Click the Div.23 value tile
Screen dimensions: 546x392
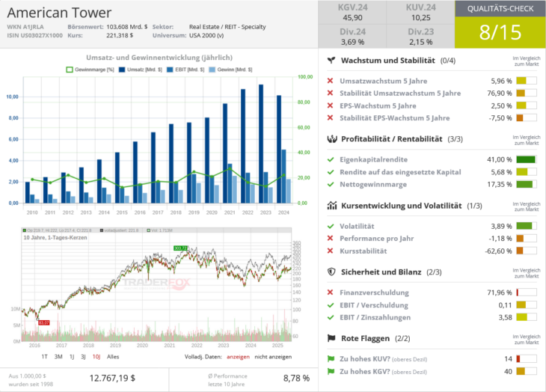420,37
